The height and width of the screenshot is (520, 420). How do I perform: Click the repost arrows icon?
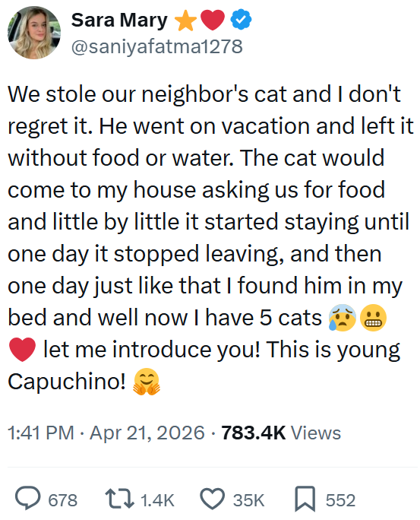click(119, 498)
